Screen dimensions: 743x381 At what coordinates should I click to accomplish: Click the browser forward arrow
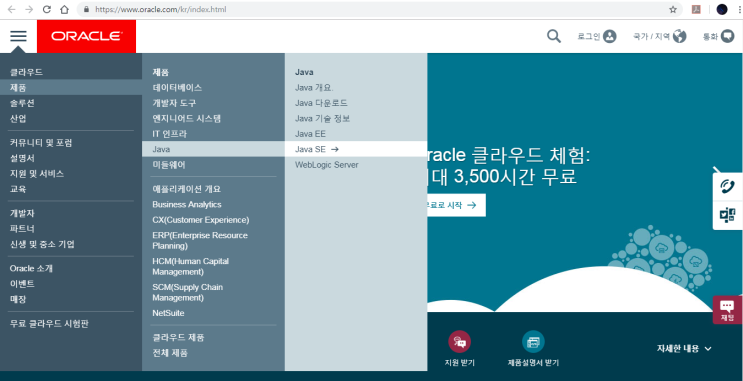pos(29,9)
